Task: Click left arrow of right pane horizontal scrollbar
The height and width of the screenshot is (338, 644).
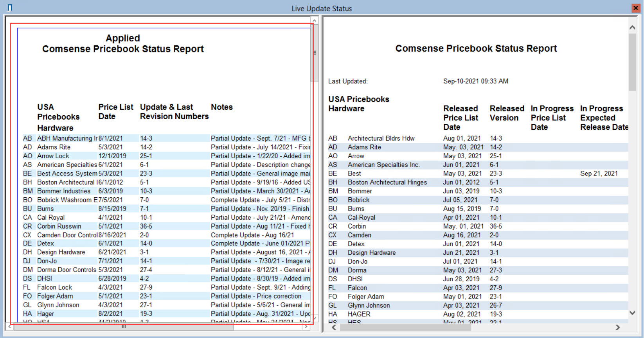Action: (x=334, y=327)
